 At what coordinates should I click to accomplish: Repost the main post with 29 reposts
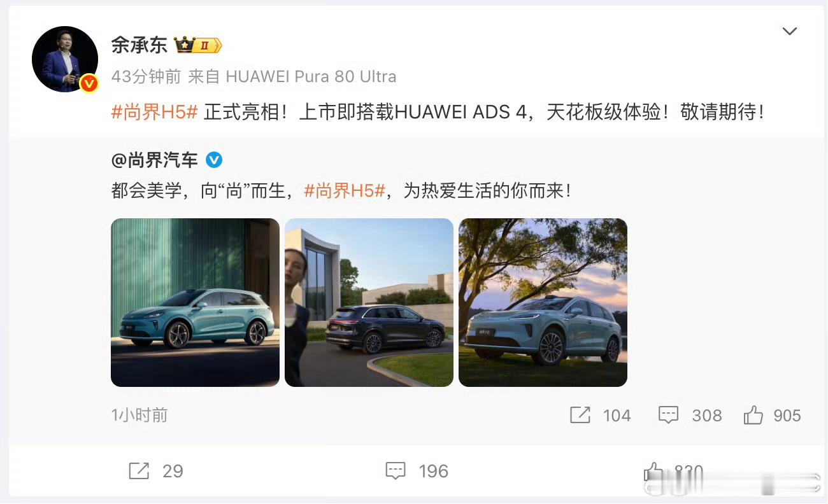[x=139, y=471]
